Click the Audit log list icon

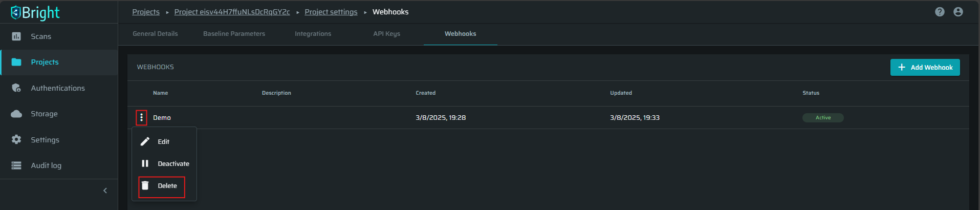coord(16,165)
